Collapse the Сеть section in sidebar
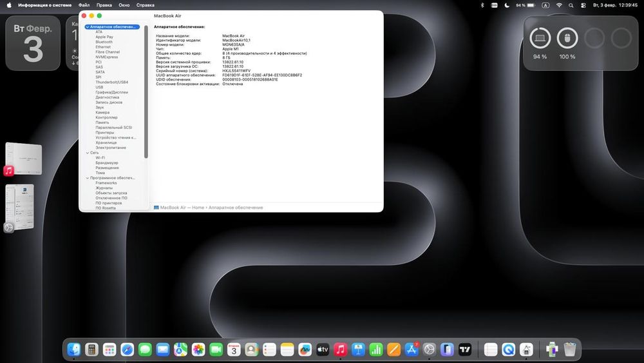644x363 pixels. [x=88, y=153]
